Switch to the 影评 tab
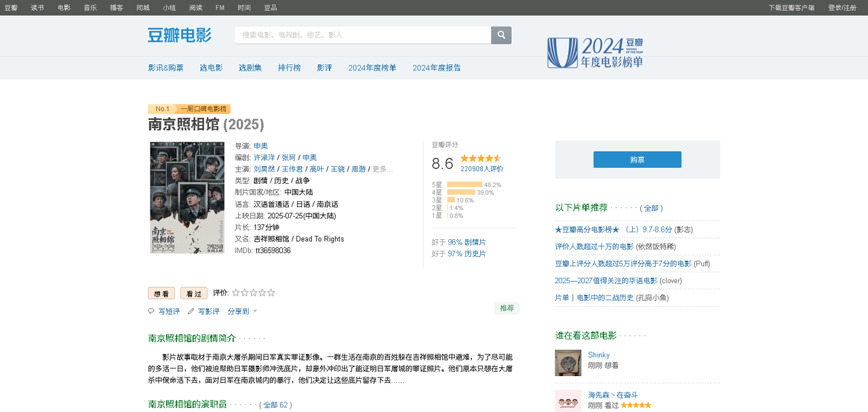The image size is (868, 412). [325, 68]
